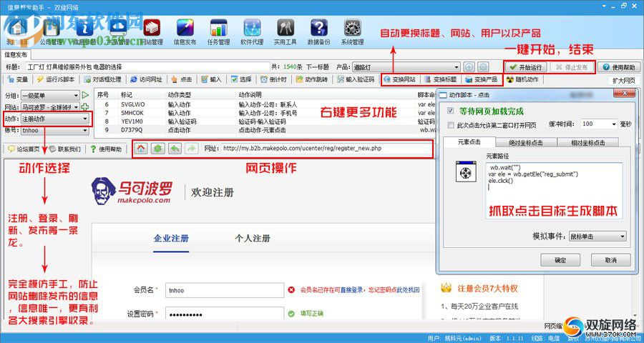Open the 动作 注册动作 dropdown
The width and height of the screenshot is (644, 343).
point(54,119)
